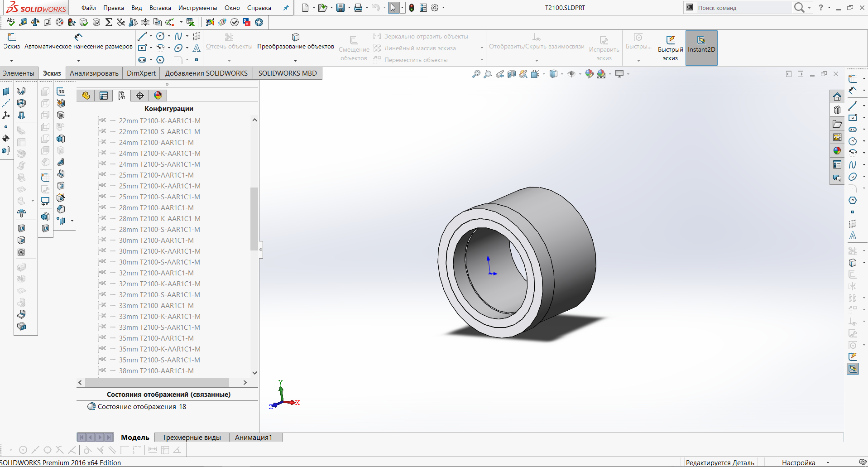This screenshot has height=467, width=868.
Task: Open Эскиз button dropdown arrow
Action: (x=11, y=61)
